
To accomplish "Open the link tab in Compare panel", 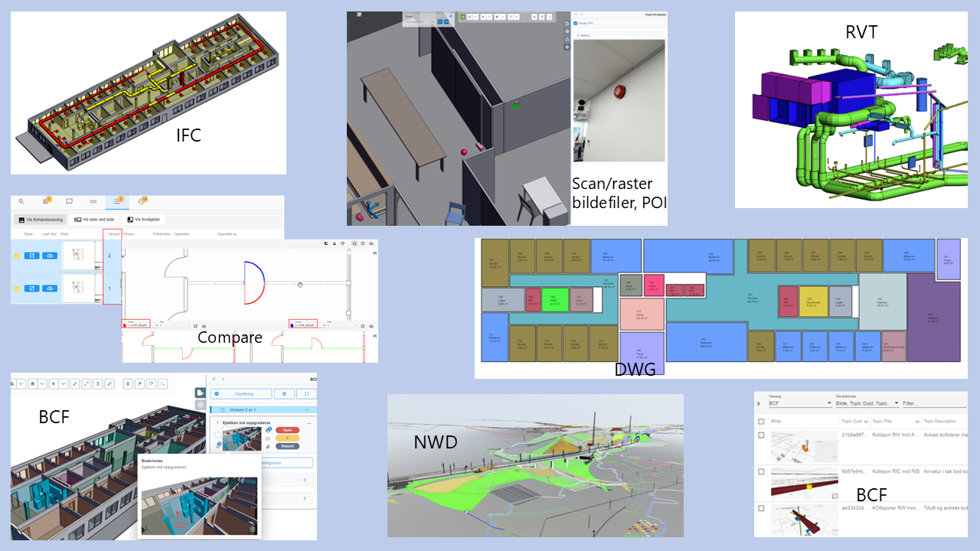I will coord(93,201).
